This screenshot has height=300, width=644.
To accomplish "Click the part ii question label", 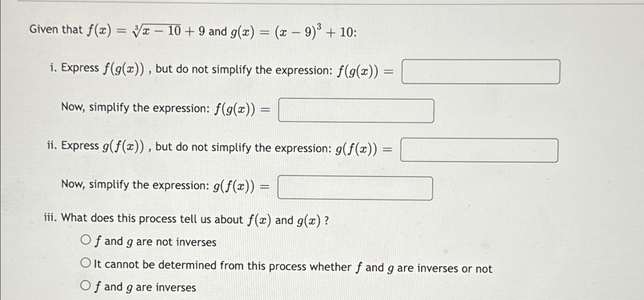I will point(52,147).
